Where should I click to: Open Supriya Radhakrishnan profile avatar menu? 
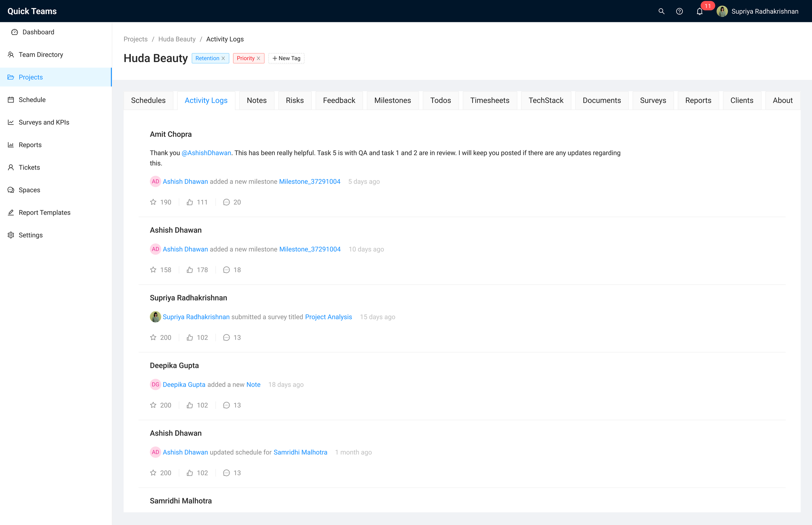(x=722, y=11)
